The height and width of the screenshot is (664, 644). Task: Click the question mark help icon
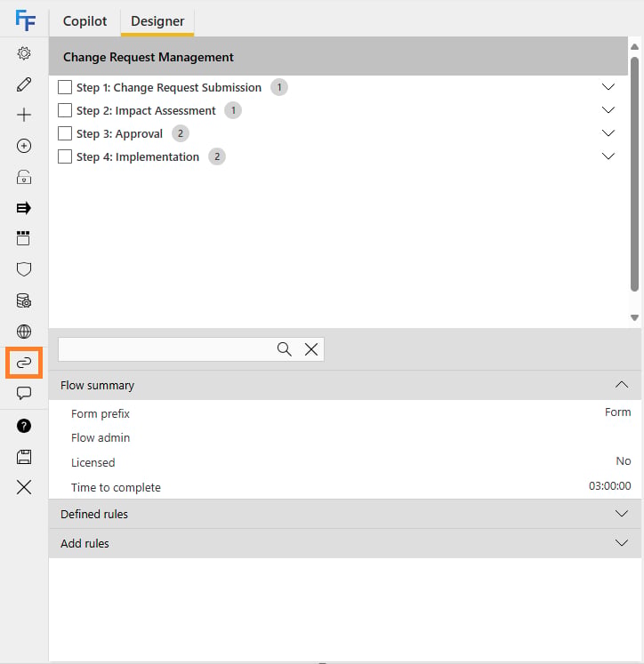point(24,426)
